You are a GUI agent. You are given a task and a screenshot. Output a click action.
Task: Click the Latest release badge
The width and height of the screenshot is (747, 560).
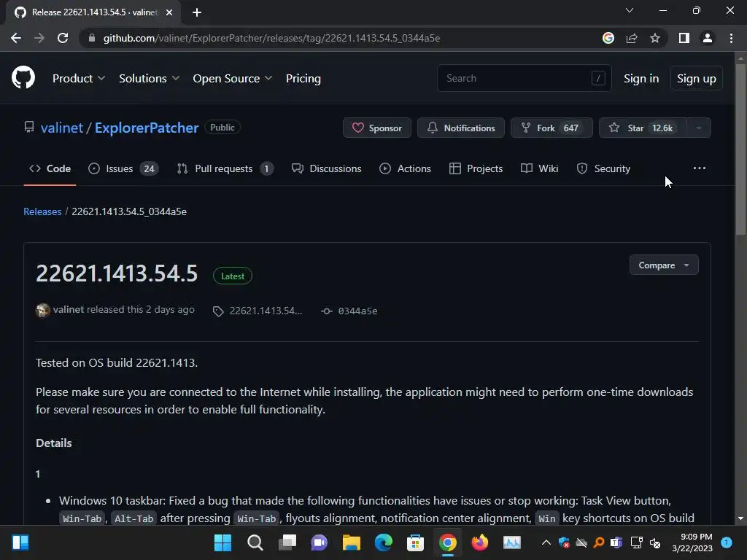(233, 276)
